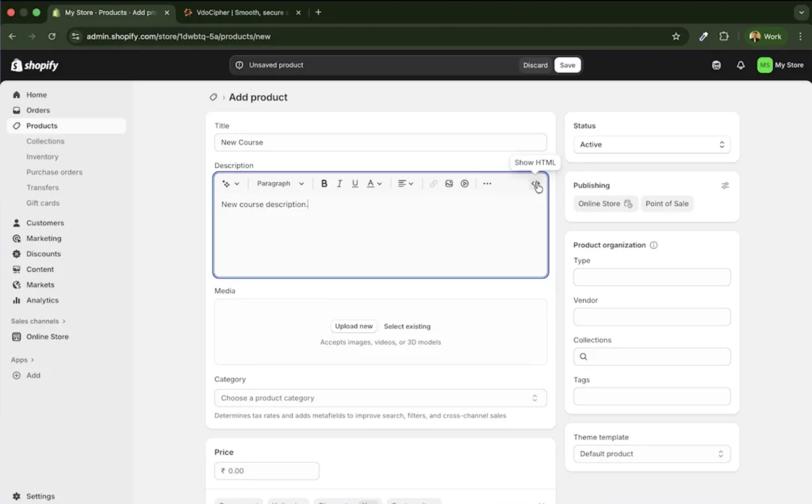Click the Vendor input field

pyautogui.click(x=652, y=317)
